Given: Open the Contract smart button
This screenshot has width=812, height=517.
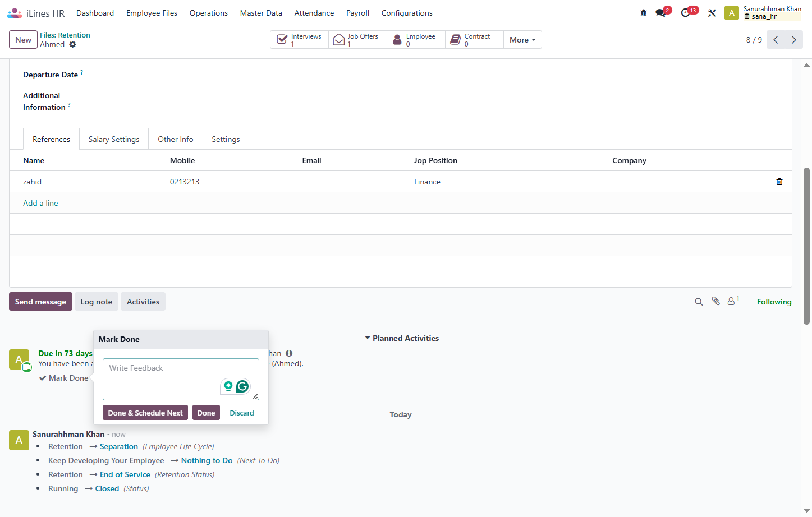Looking at the screenshot, I should [x=474, y=40].
